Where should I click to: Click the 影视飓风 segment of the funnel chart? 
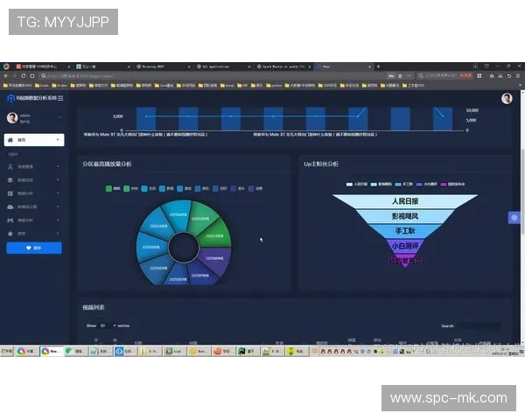403,215
